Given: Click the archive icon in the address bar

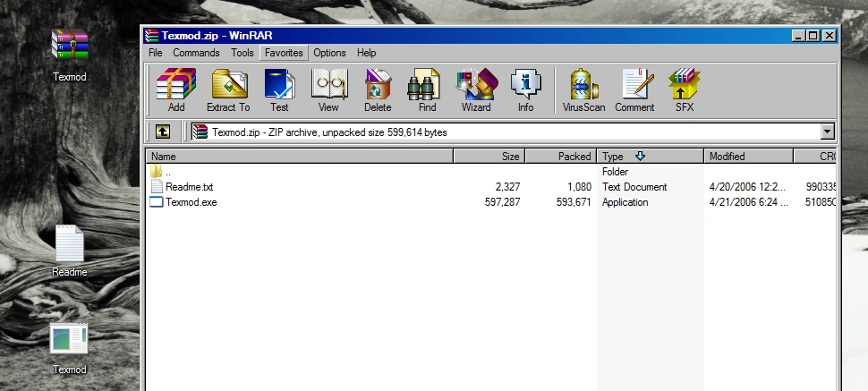Looking at the screenshot, I should [200, 132].
